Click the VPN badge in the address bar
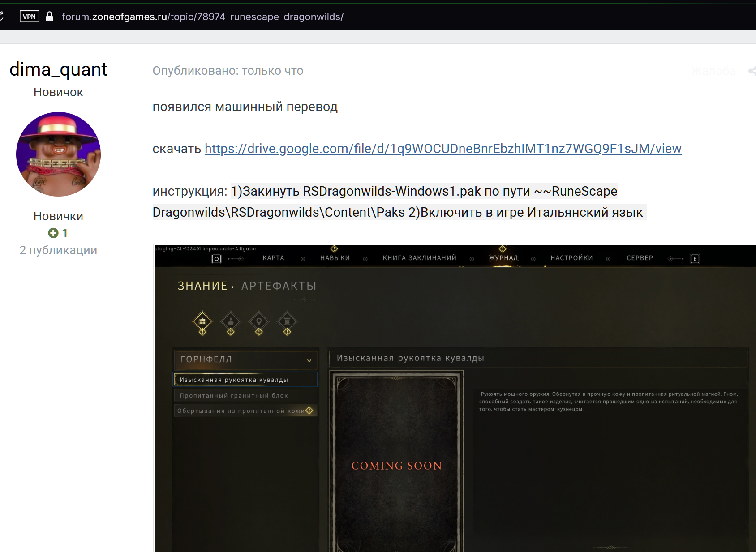The height and width of the screenshot is (552, 756). (30, 17)
